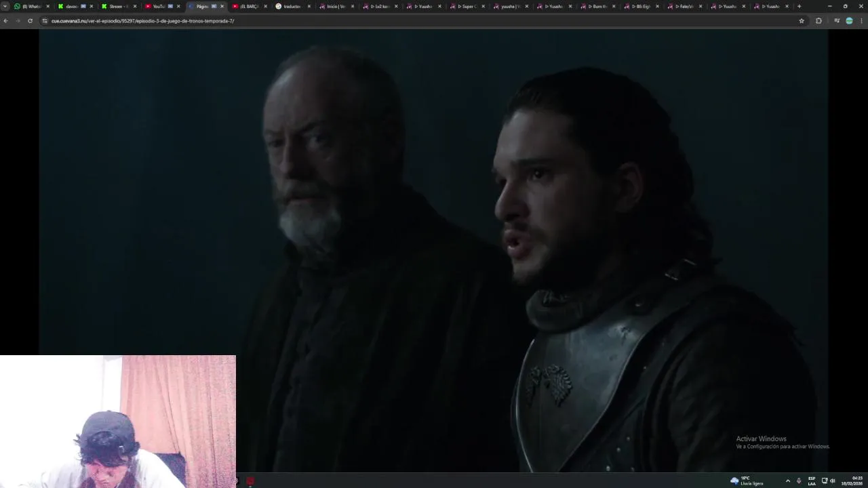Screen dimensions: 868x488
Task: Open the browser extensions puzzle icon
Action: [818, 21]
